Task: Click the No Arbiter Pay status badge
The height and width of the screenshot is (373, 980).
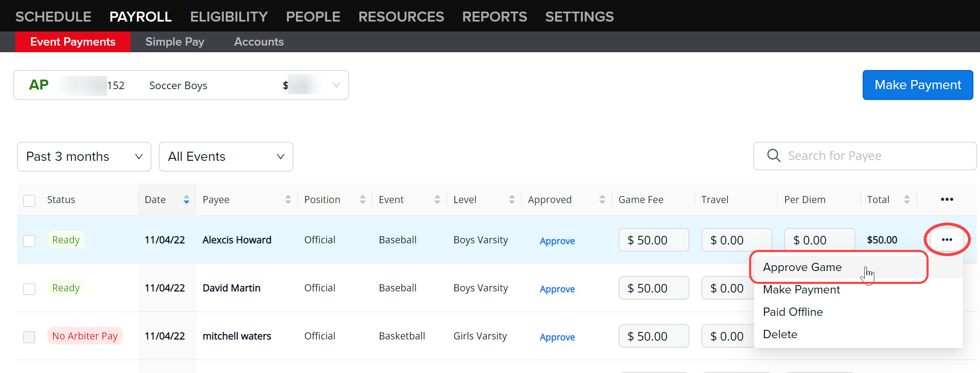Action: [x=85, y=336]
